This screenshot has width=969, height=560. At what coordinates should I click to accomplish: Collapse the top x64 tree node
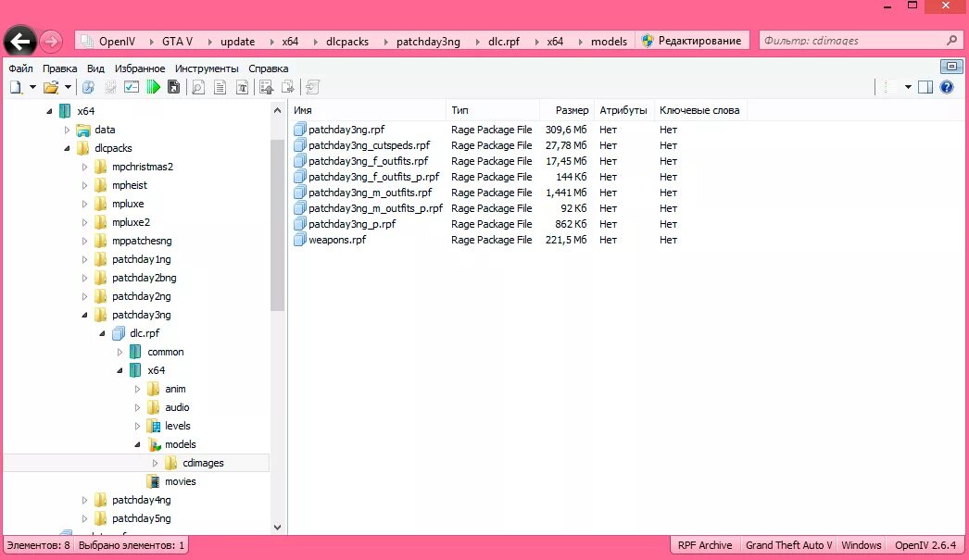pyautogui.click(x=49, y=111)
